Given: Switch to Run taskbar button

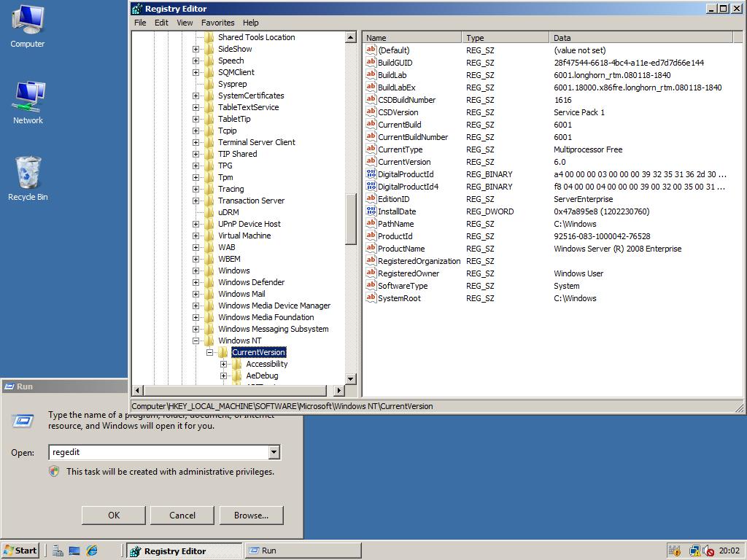Looking at the screenshot, I should coord(303,551).
